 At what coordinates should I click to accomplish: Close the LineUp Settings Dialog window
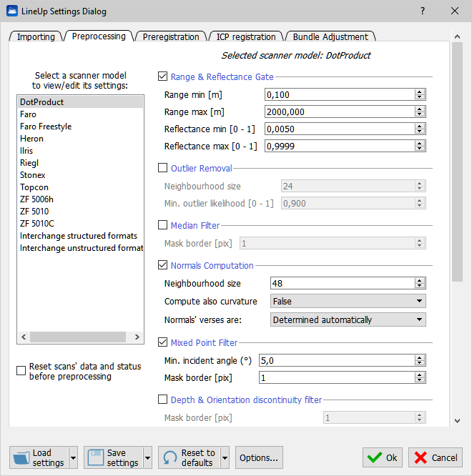coord(455,11)
